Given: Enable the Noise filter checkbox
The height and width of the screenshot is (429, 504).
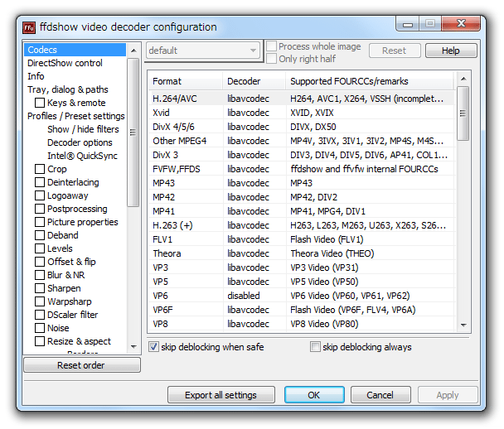Looking at the screenshot, I should click(x=40, y=328).
